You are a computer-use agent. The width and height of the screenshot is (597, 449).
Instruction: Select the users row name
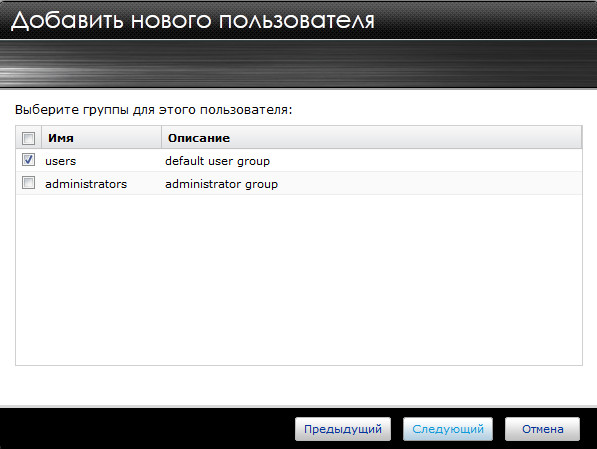pos(61,161)
